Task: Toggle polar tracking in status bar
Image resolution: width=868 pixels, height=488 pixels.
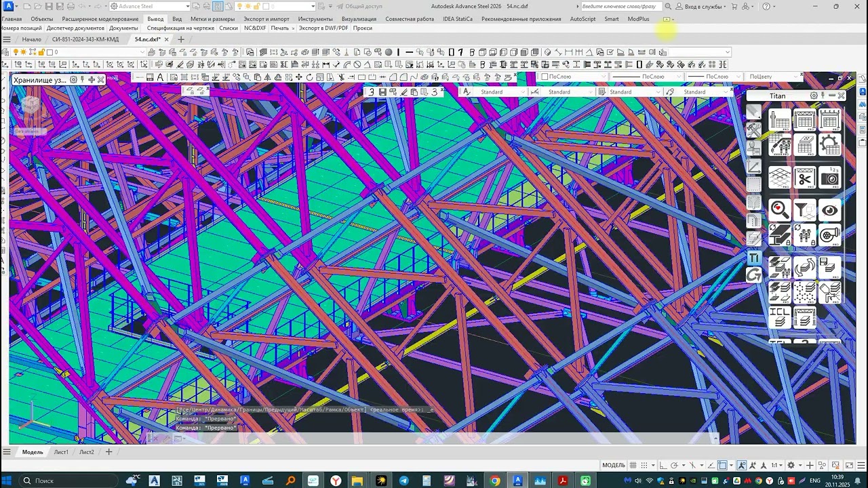Action: point(675,465)
